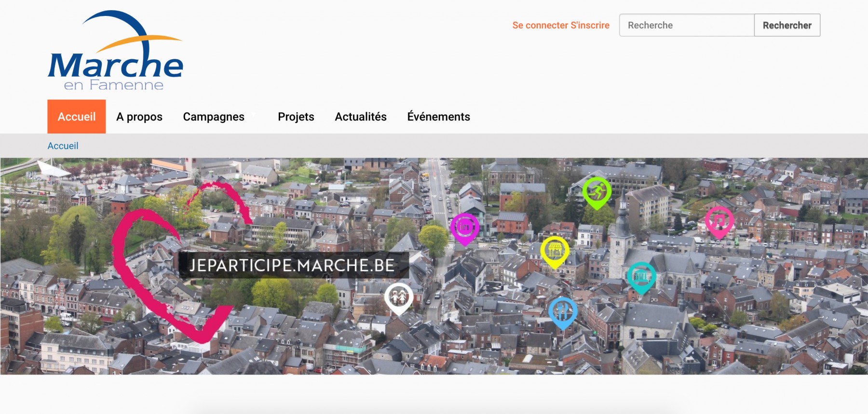
Task: Open the Se connecter link
Action: [540, 25]
